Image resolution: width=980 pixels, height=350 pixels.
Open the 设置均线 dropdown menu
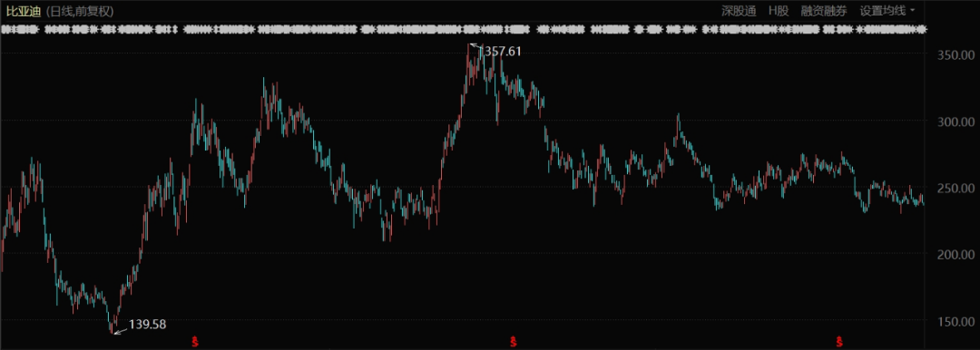(887, 11)
